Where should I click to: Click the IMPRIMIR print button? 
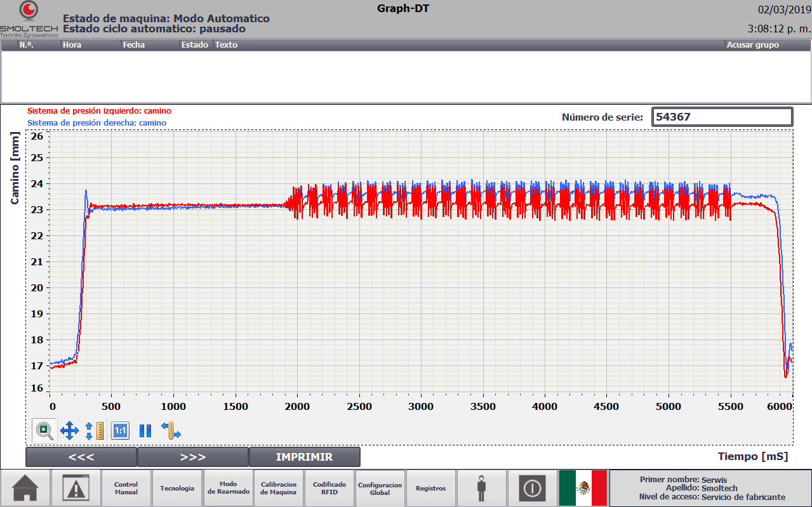[305, 457]
